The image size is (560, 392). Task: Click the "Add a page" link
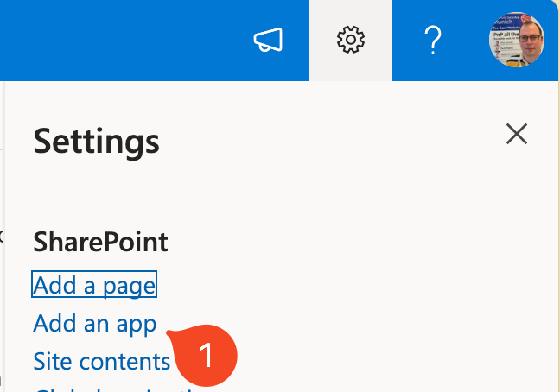94,284
